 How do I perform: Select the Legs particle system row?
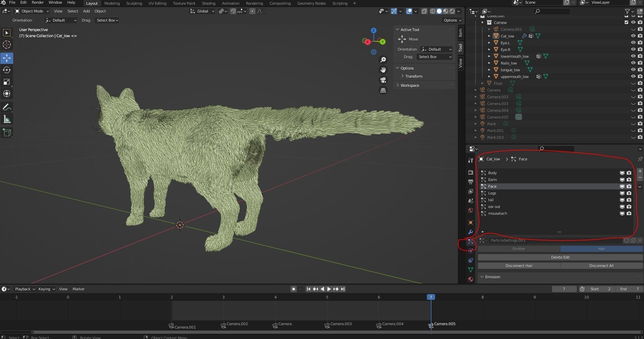point(556,193)
